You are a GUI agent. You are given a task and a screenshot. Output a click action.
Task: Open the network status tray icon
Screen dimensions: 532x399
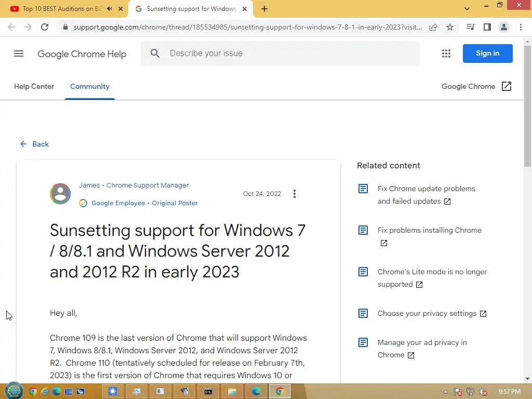tap(471, 392)
